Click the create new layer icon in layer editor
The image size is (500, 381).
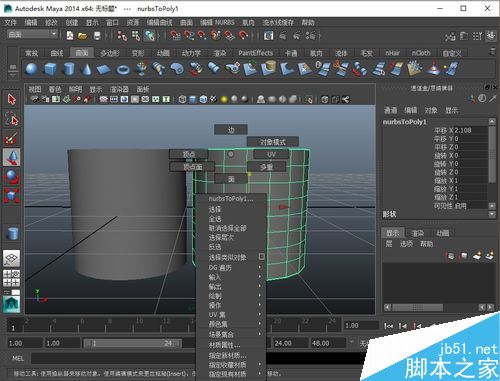(x=477, y=256)
